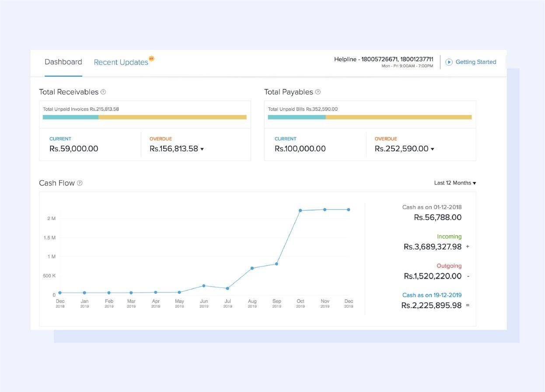
Task: Click the Incoming amount Rs.3,689,327.98
Action: point(433,247)
